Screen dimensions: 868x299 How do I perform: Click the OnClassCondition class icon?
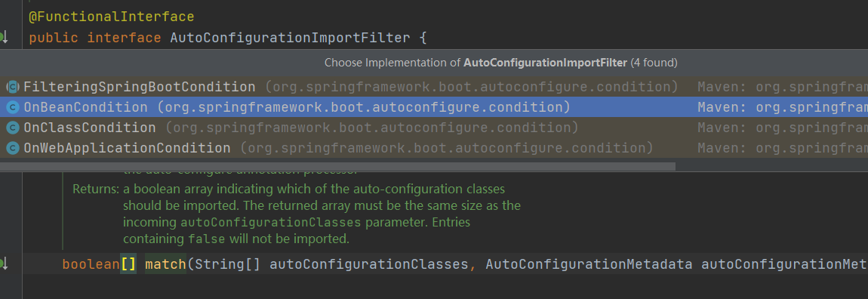[x=13, y=128]
